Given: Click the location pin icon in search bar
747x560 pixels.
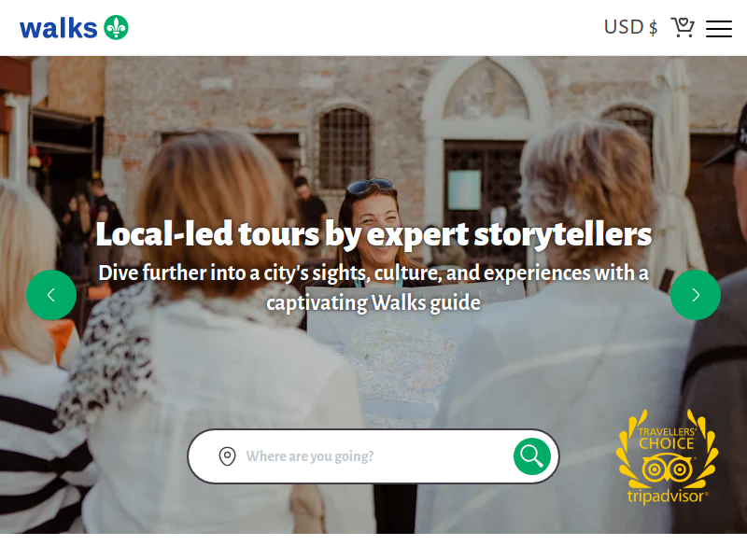Looking at the screenshot, I should click(227, 456).
